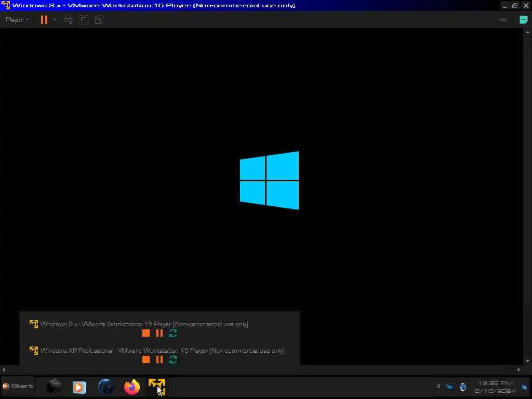Pause Windows 8.x from taskbar preview
The height and width of the screenshot is (399, 532).
click(159, 333)
